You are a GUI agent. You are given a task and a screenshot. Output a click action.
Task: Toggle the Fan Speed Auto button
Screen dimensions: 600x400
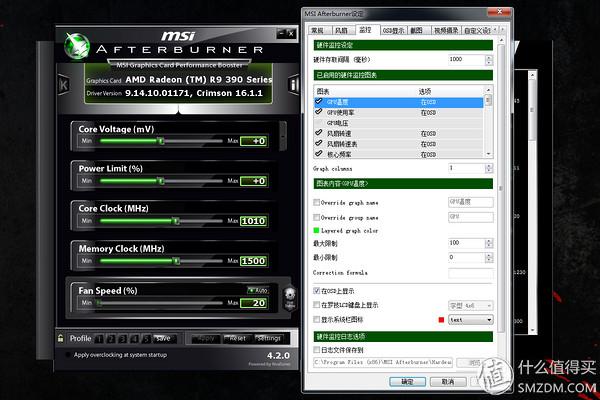(x=258, y=290)
